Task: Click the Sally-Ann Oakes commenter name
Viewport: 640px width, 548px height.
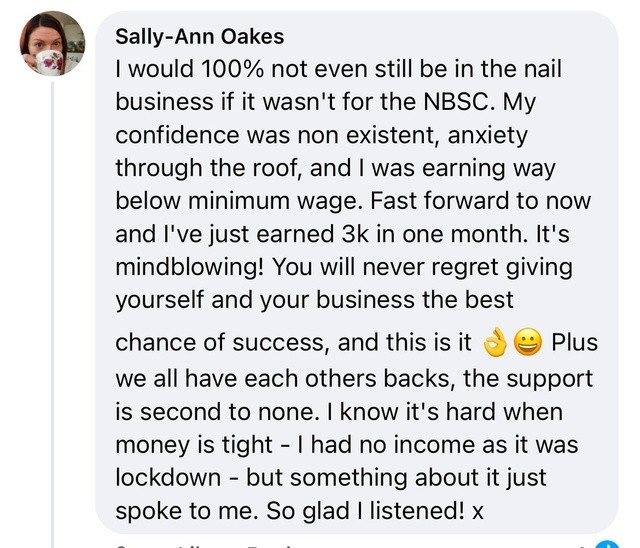Action: [x=200, y=37]
